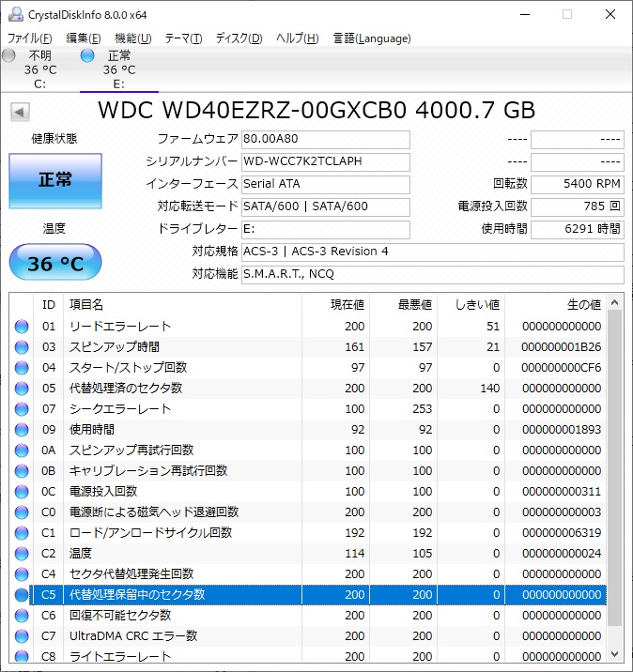The height and width of the screenshot is (672, 633).
Task: Open the 機能(U) menu
Action: point(133,38)
